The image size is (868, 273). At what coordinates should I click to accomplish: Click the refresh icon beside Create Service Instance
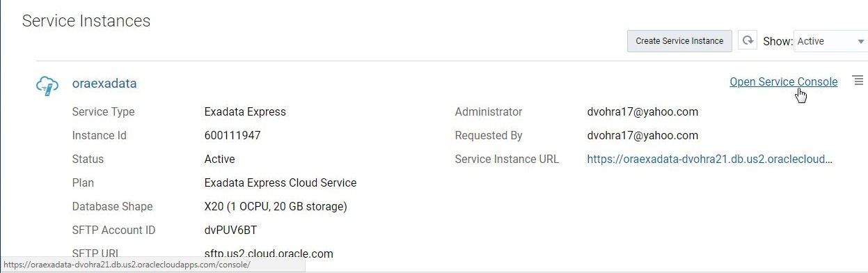748,40
